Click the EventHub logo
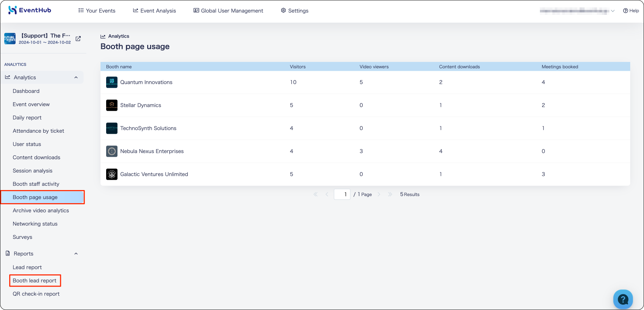This screenshot has width=644, height=310. pos(30,10)
